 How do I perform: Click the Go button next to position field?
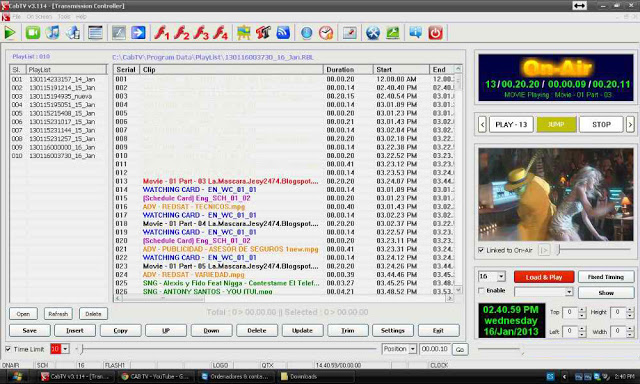(460, 350)
